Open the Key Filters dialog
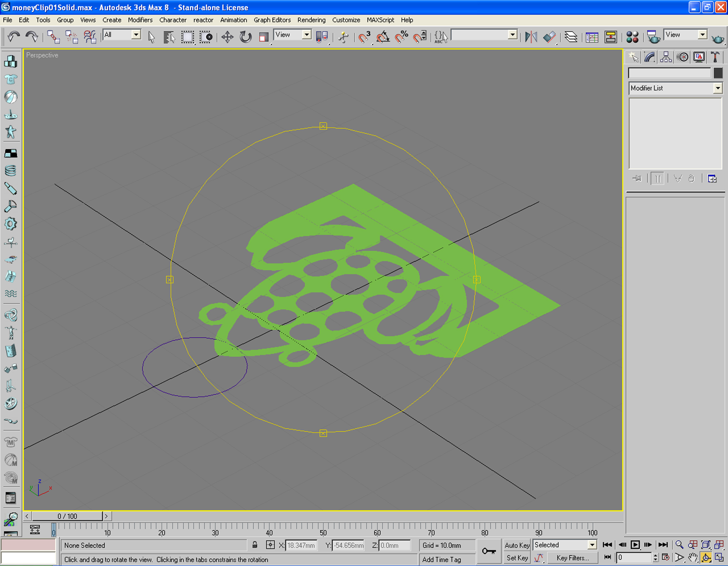 [572, 558]
